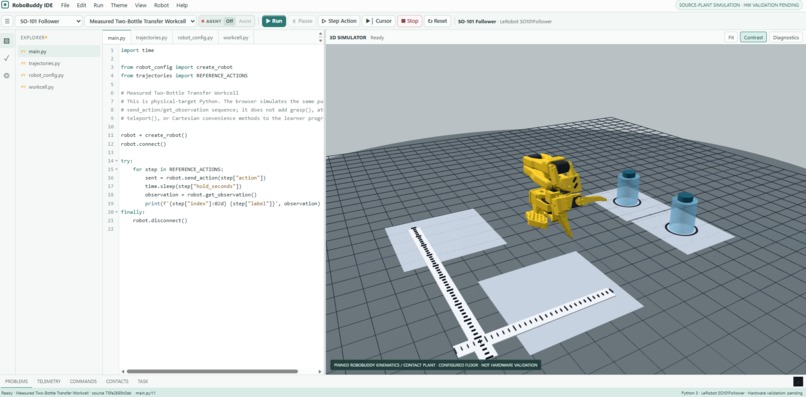Collapse the try block fold arrow at line 14
This screenshot has height=397, width=806.
click(117, 161)
